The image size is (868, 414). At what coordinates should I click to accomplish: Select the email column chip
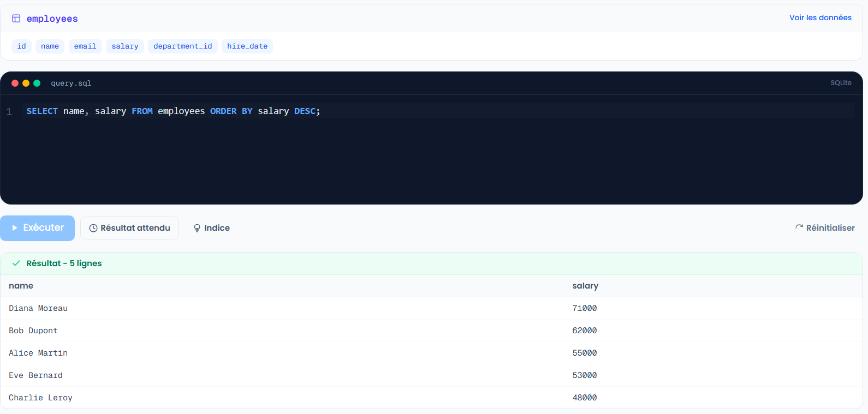(85, 46)
